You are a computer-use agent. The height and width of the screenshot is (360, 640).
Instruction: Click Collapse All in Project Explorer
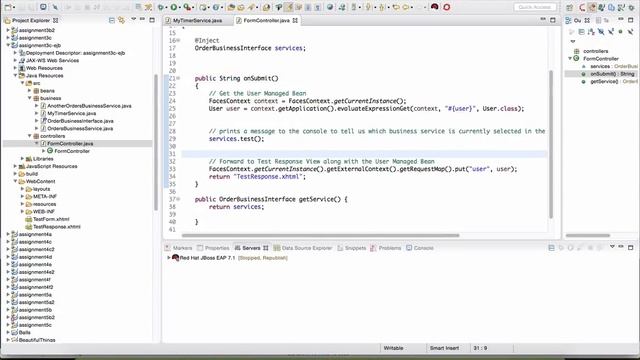click(x=111, y=20)
